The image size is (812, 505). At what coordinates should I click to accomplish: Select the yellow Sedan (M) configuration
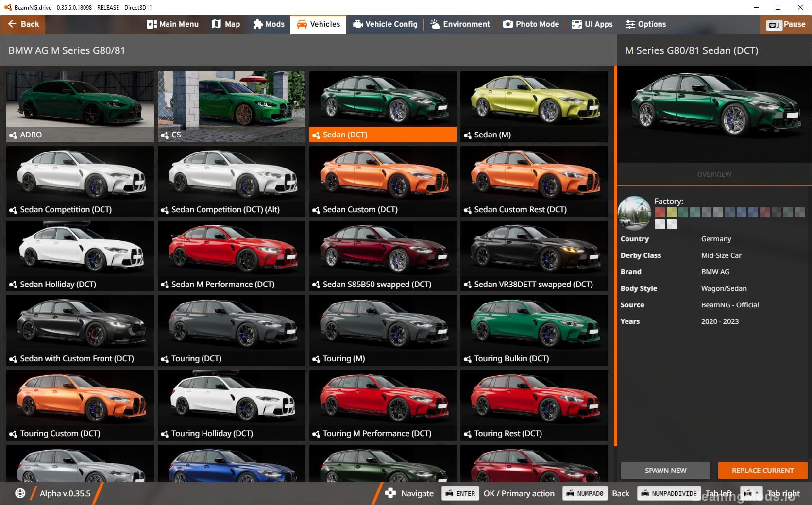tap(534, 107)
